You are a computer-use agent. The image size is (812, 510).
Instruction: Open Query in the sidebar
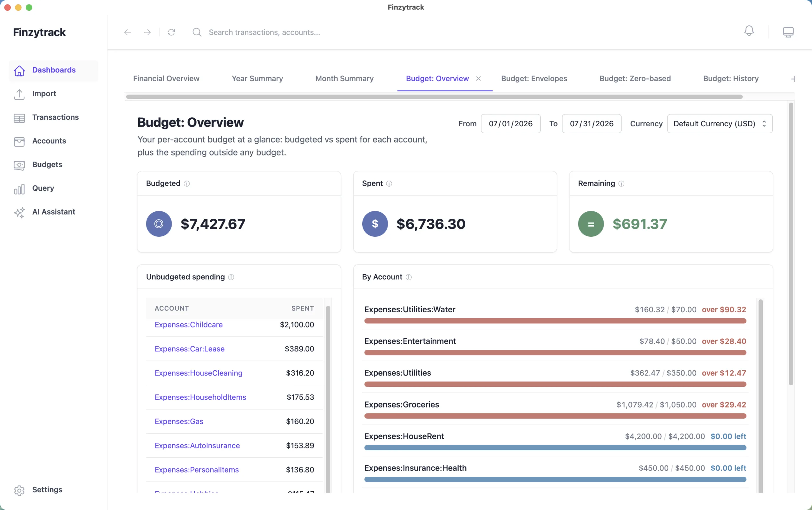54,188
